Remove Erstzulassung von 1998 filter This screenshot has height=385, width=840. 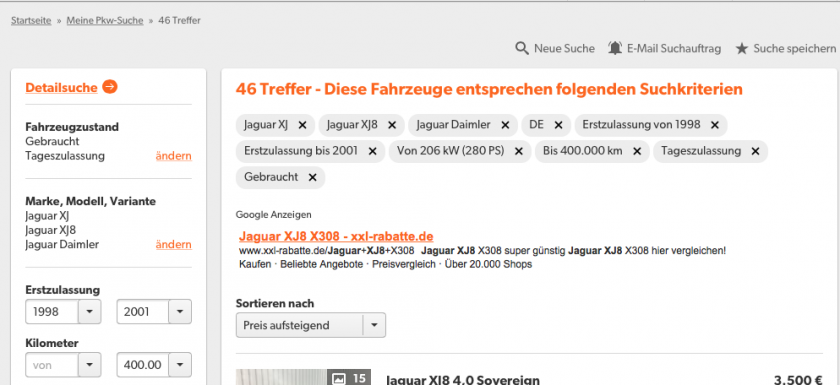(x=715, y=125)
